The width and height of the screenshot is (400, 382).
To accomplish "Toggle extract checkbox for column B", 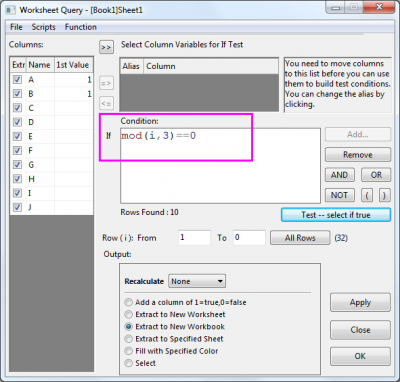I will (17, 94).
